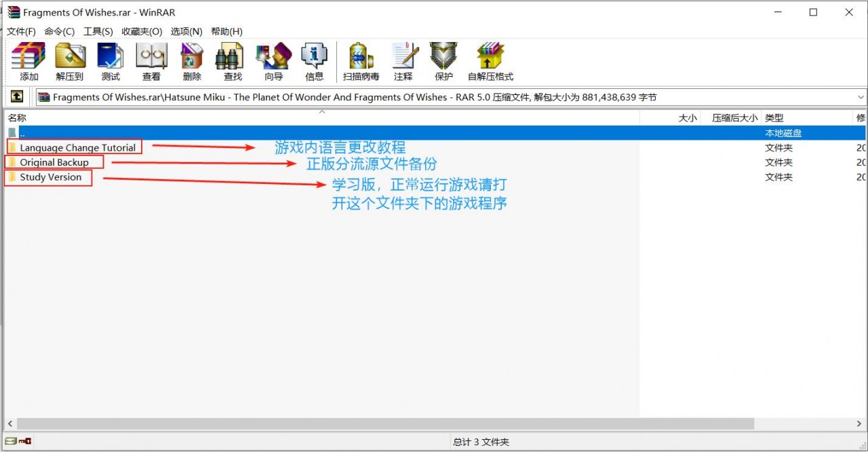Click the 测试 (Test) toolbar icon

(111, 62)
